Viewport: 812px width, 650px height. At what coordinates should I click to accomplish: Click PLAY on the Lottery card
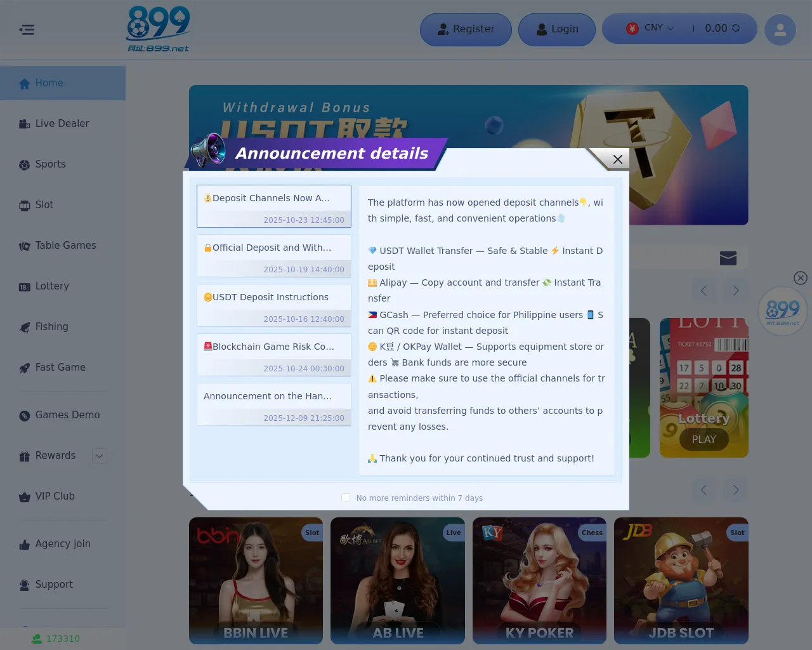704,439
